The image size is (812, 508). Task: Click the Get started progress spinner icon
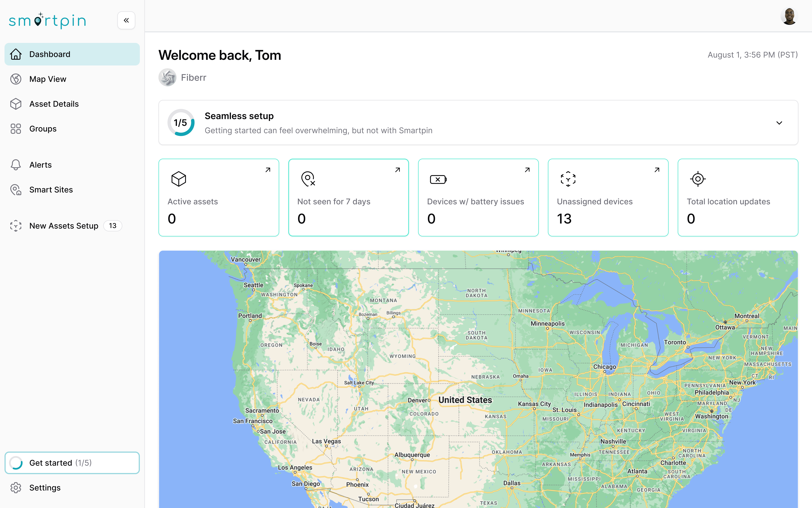(16, 463)
